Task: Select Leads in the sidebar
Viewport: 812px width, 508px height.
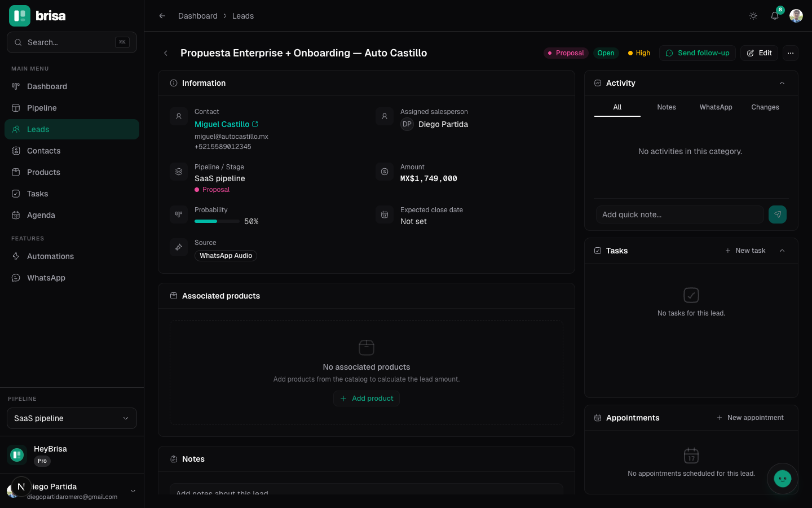Action: click(x=72, y=129)
